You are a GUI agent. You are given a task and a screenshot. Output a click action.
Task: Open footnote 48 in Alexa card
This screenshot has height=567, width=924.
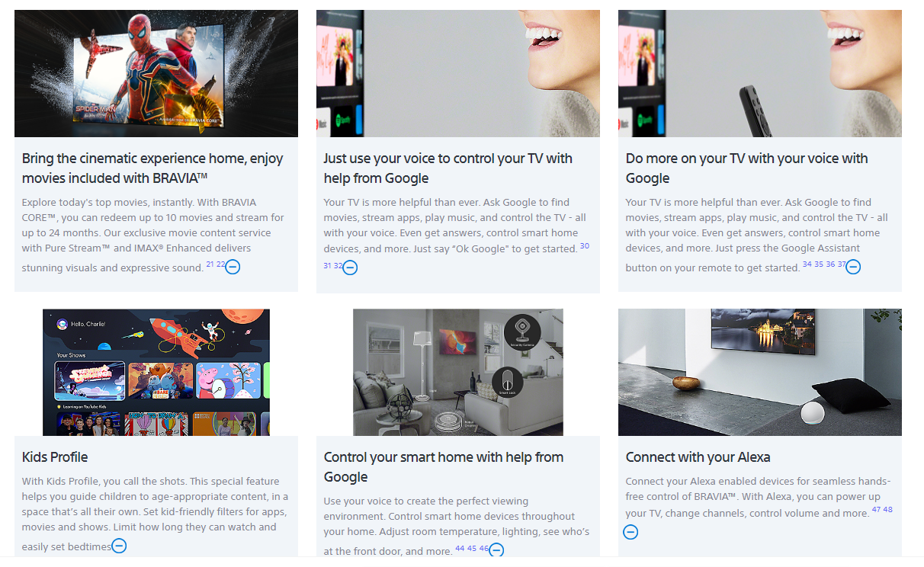point(887,510)
